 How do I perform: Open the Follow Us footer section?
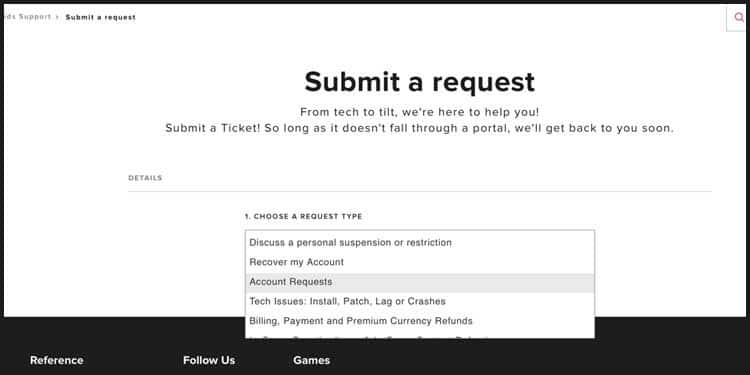(x=209, y=360)
